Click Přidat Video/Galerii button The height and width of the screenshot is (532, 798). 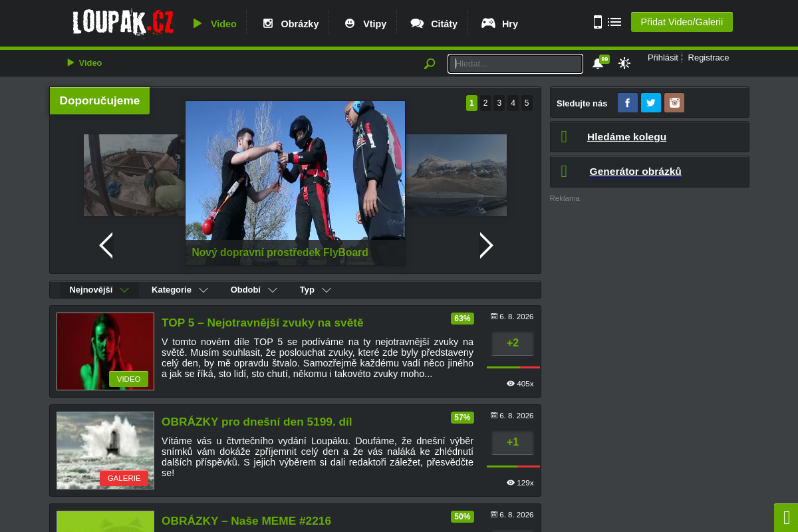pyautogui.click(x=682, y=22)
